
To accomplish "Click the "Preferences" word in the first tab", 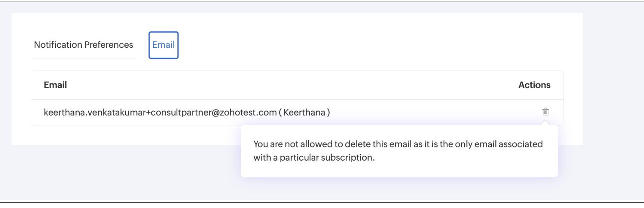I will 109,45.
